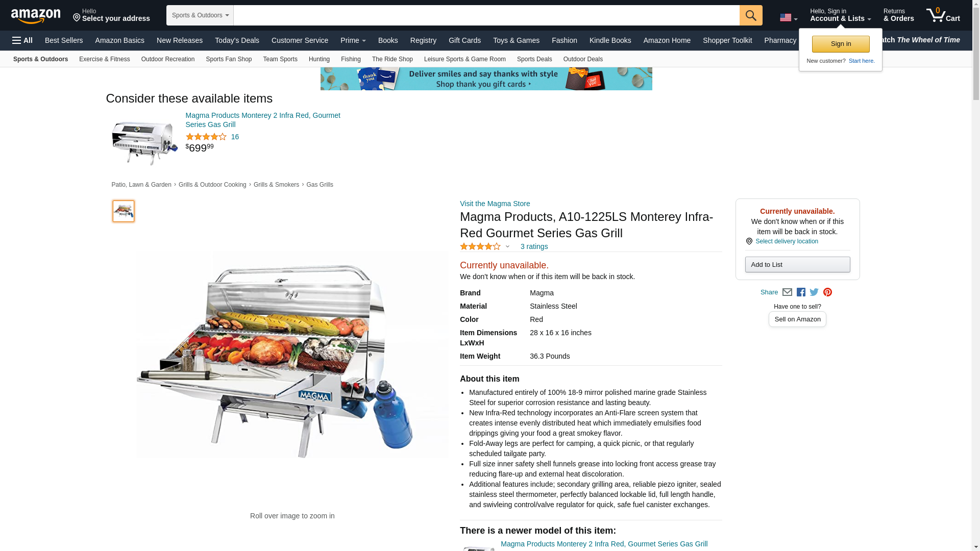Viewport: 980px width, 551px height.
Task: Expand the Sports & Outdoors search category dropdown
Action: pyautogui.click(x=200, y=15)
